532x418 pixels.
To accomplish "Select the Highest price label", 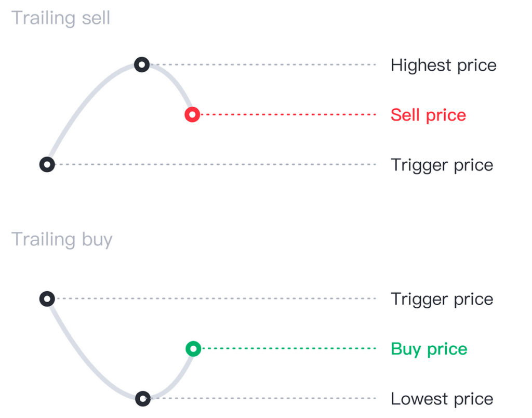I will click(x=444, y=65).
